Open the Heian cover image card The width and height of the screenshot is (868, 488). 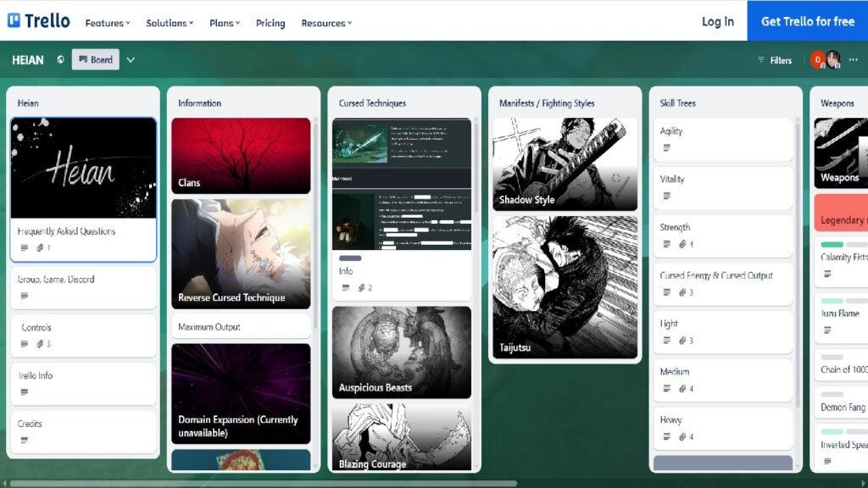pos(83,168)
